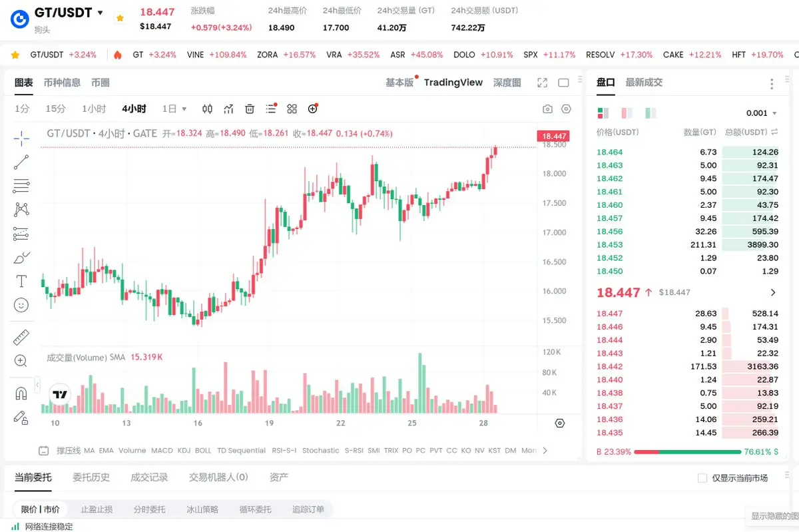The height and width of the screenshot is (532, 799).
Task: Toggle the magnet snap mode
Action: point(21,394)
